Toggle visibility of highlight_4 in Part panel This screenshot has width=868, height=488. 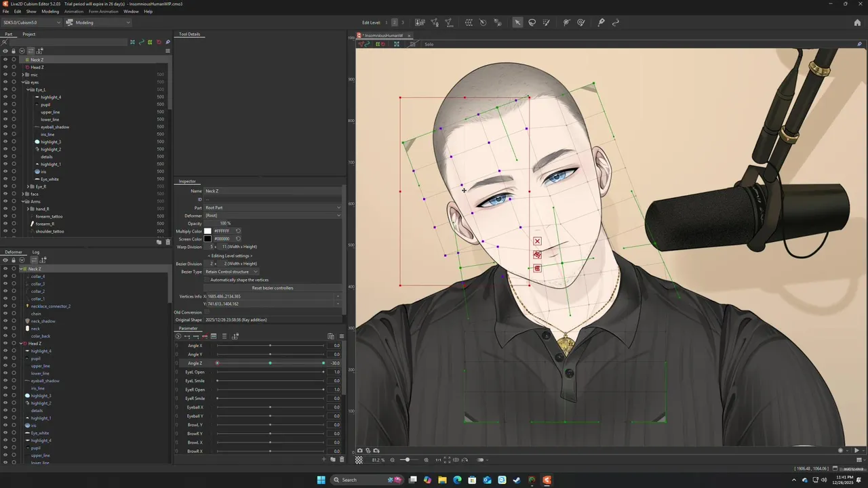point(5,97)
